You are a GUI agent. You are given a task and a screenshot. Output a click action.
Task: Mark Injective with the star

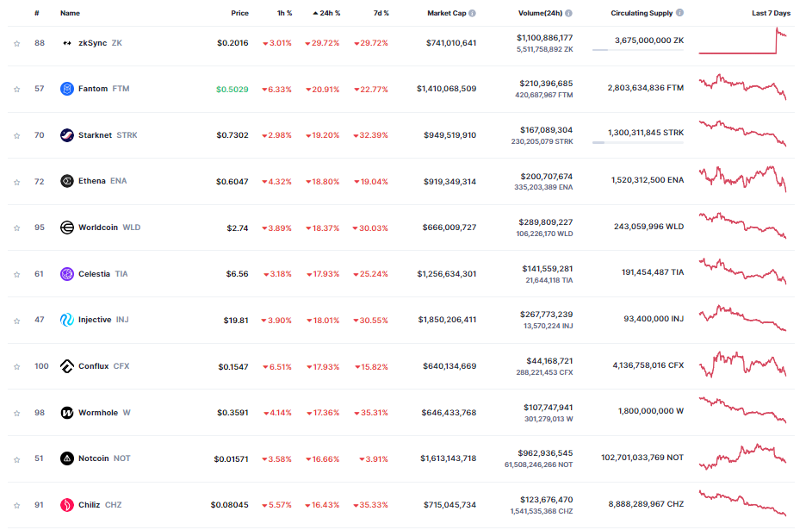(x=17, y=321)
